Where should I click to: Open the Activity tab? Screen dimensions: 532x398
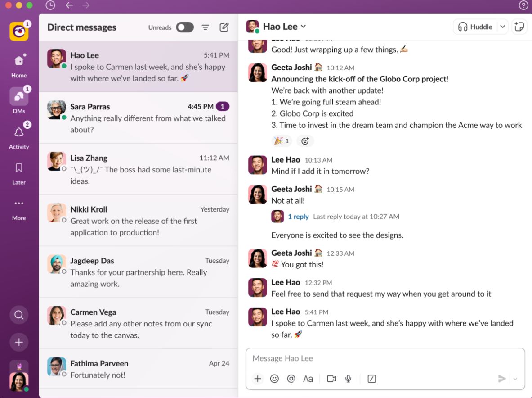click(x=19, y=136)
